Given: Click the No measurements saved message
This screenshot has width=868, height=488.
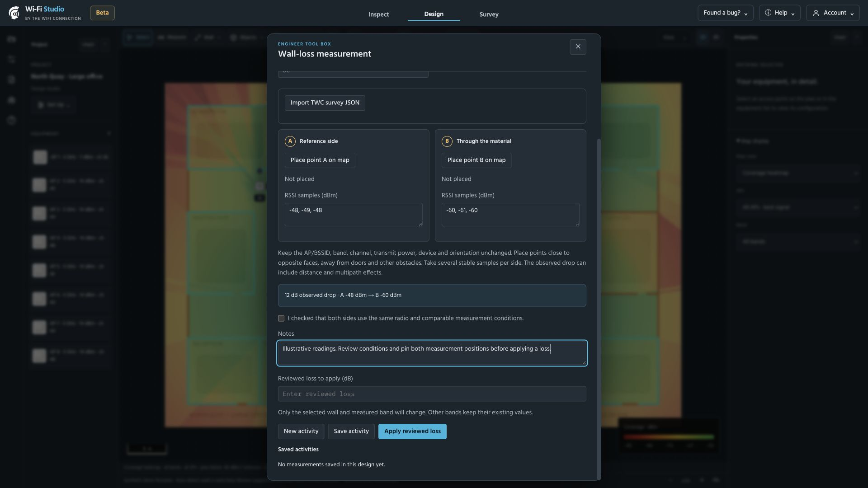Looking at the screenshot, I should (x=331, y=465).
